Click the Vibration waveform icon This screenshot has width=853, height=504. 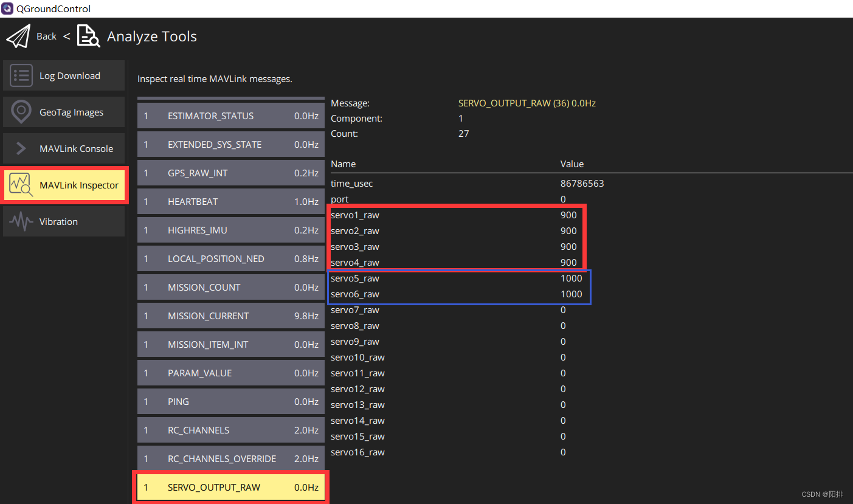pyautogui.click(x=21, y=221)
